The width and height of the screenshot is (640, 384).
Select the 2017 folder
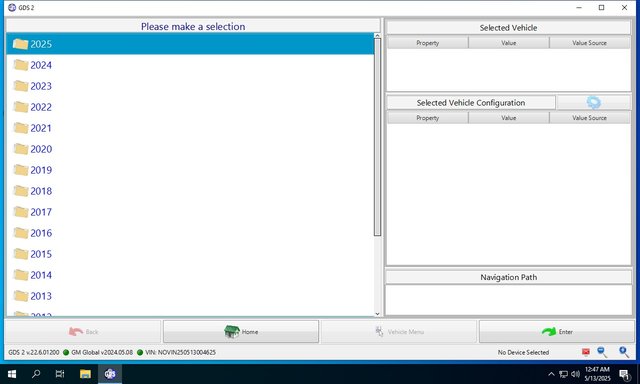[x=190, y=212]
